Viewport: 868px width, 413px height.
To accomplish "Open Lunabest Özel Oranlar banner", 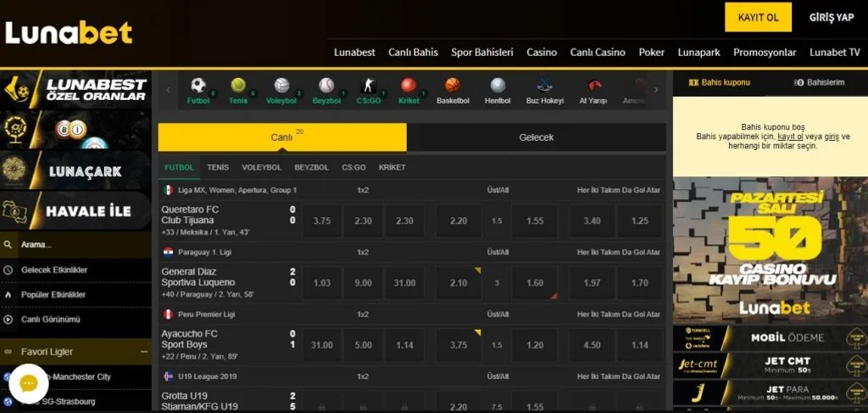I will (75, 90).
